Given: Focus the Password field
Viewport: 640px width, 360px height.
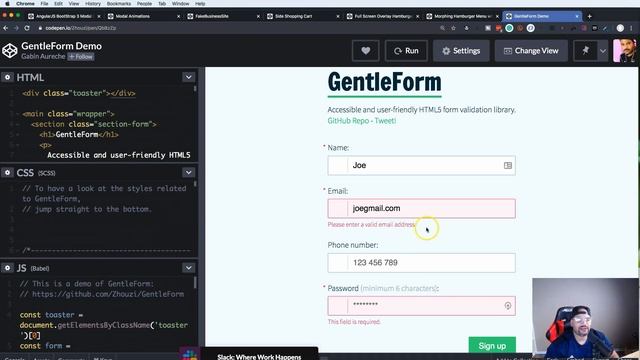Looking at the screenshot, I should tap(421, 306).
